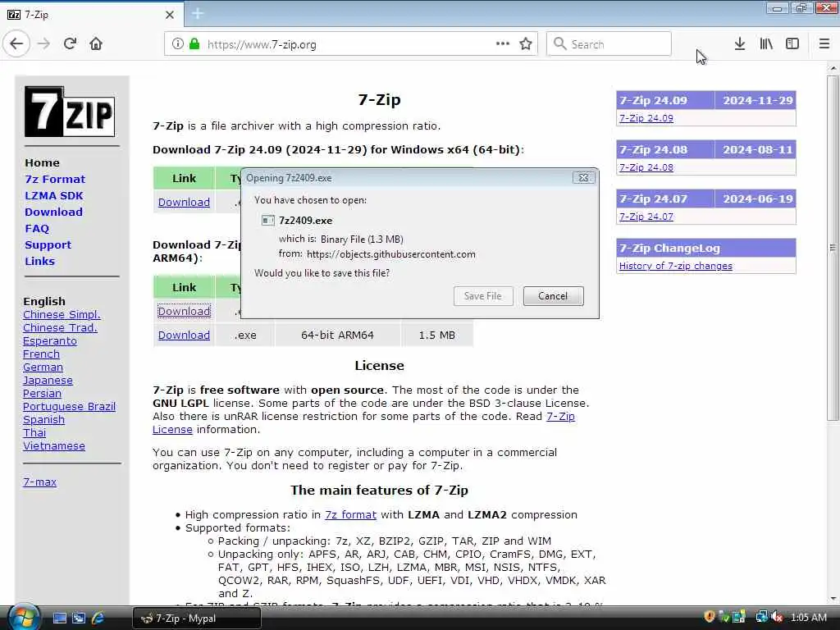The height and width of the screenshot is (630, 840).
Task: Switch language to Esperanto
Action: 50,340
